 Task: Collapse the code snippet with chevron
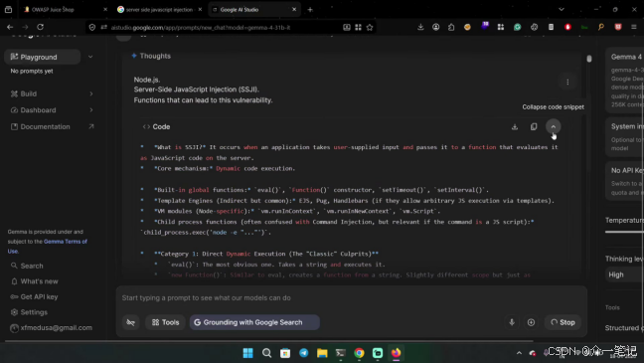[x=554, y=126]
